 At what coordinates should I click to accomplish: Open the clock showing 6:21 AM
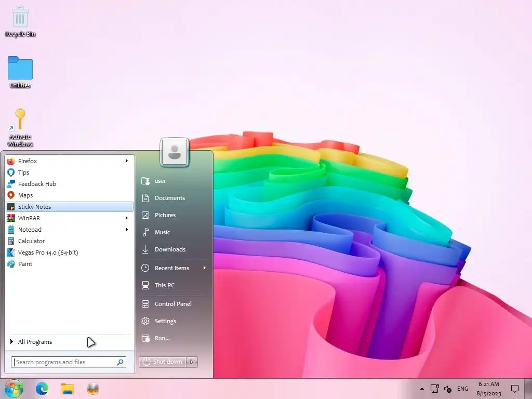tap(488, 389)
